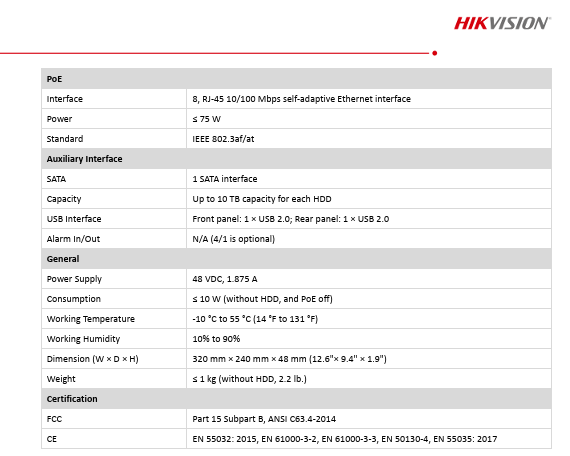
Task: Click the 'CE' label cell
Action: [114, 439]
